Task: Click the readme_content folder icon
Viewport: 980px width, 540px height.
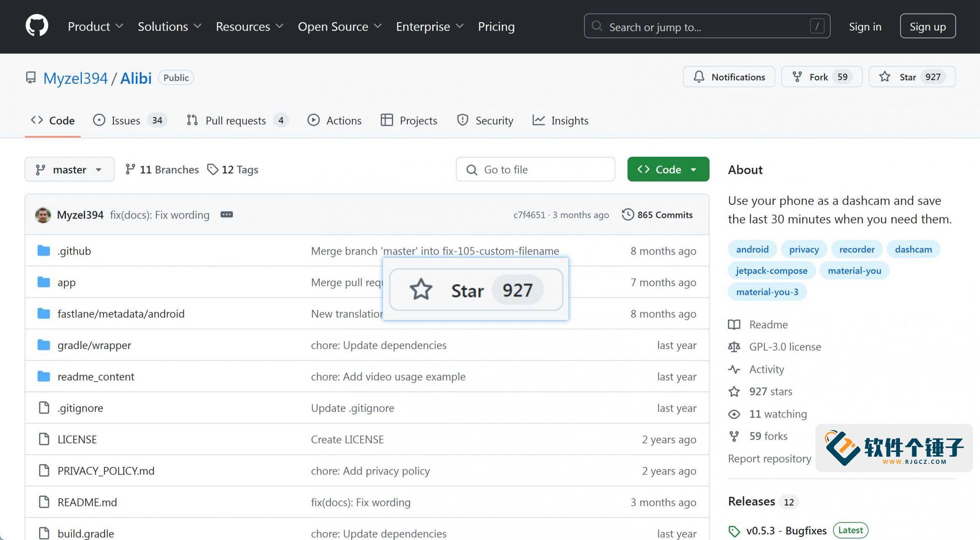Action: [x=44, y=376]
